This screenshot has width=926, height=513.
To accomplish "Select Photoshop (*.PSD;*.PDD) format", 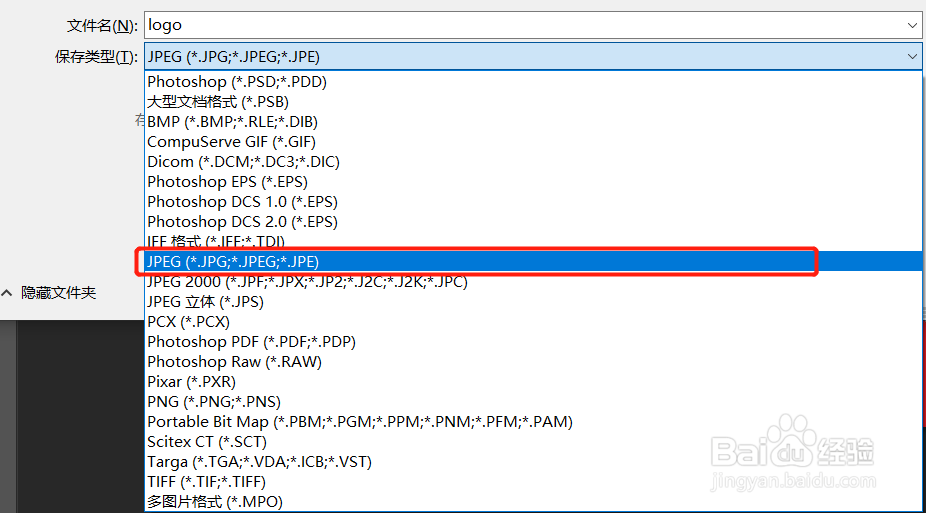I will (533, 81).
